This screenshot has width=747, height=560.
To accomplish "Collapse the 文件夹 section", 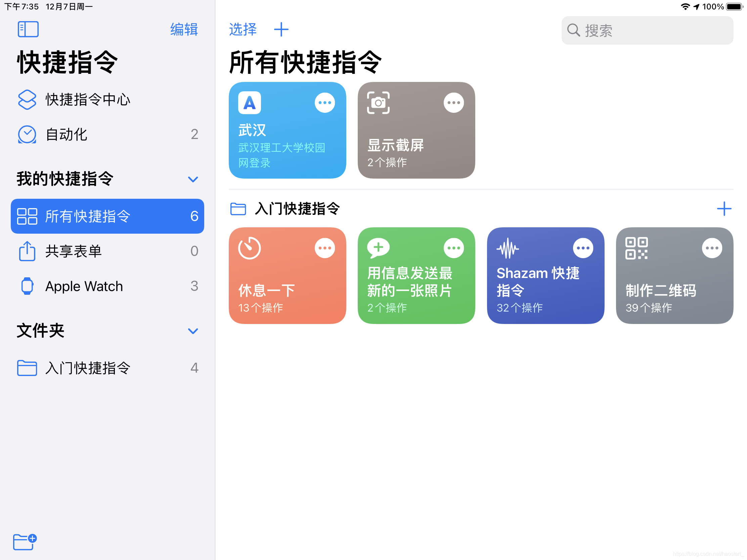I will click(193, 331).
